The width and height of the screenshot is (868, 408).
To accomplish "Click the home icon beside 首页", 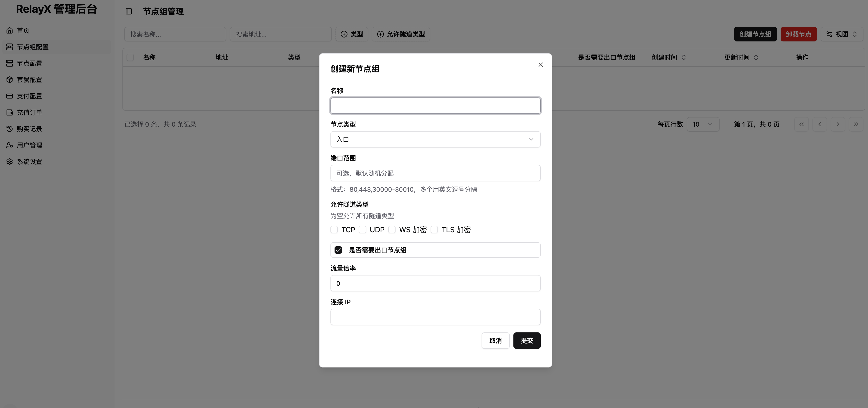I will 9,30.
